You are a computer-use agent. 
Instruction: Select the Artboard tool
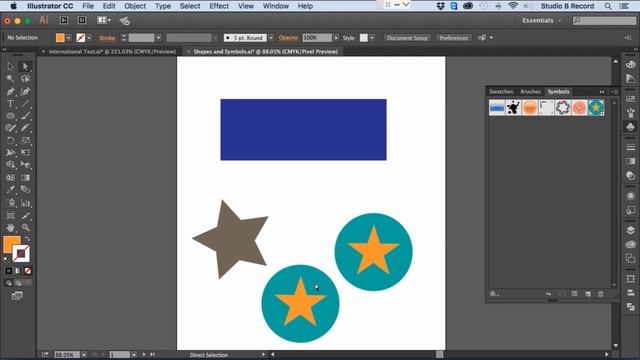click(10, 216)
